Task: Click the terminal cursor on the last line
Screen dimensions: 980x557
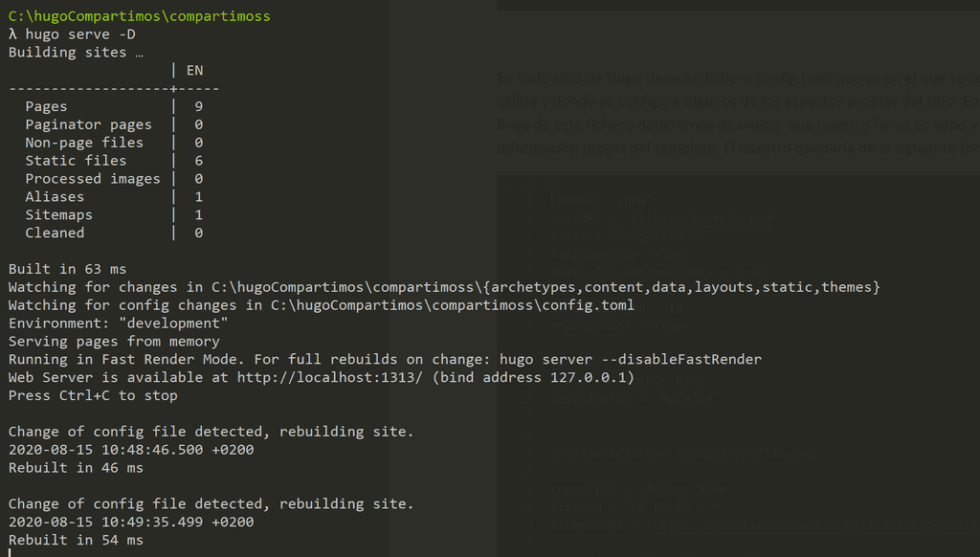Action: tap(10, 553)
